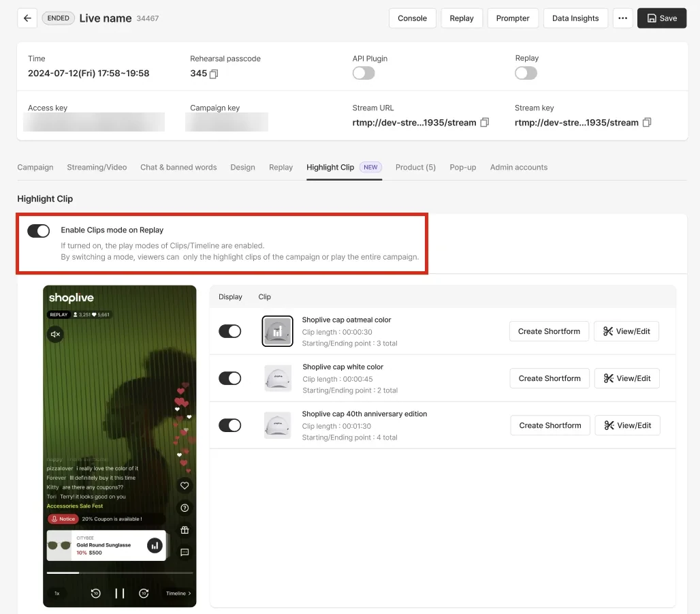Change the 1x playback speed
The image size is (700, 614).
click(57, 594)
